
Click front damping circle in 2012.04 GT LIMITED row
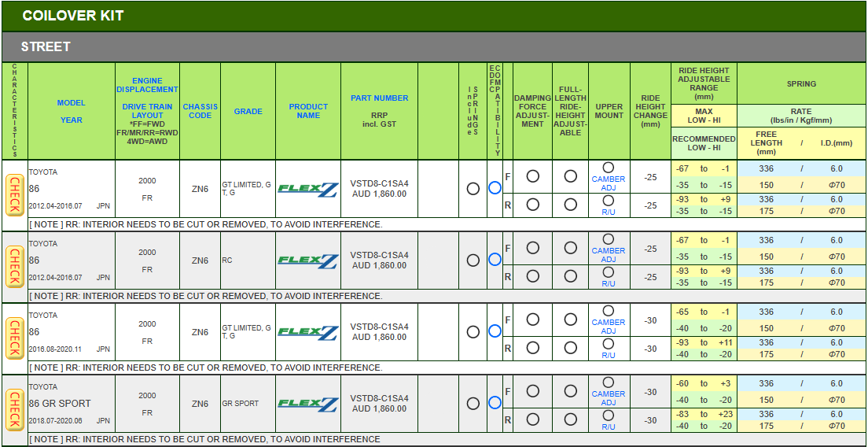point(532,176)
